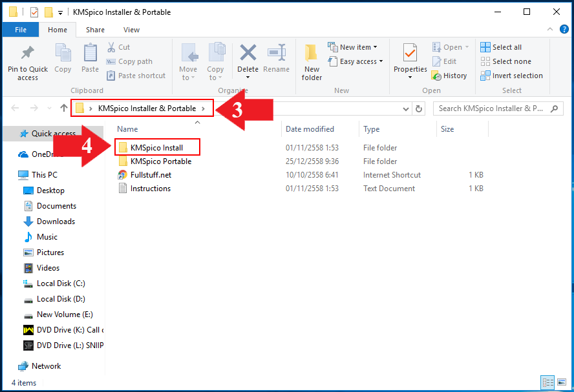Click the red Delete X icon
This screenshot has width=574, height=392.
tap(248, 53)
